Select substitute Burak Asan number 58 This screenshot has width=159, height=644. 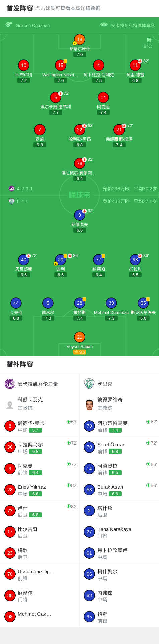pos(119,490)
